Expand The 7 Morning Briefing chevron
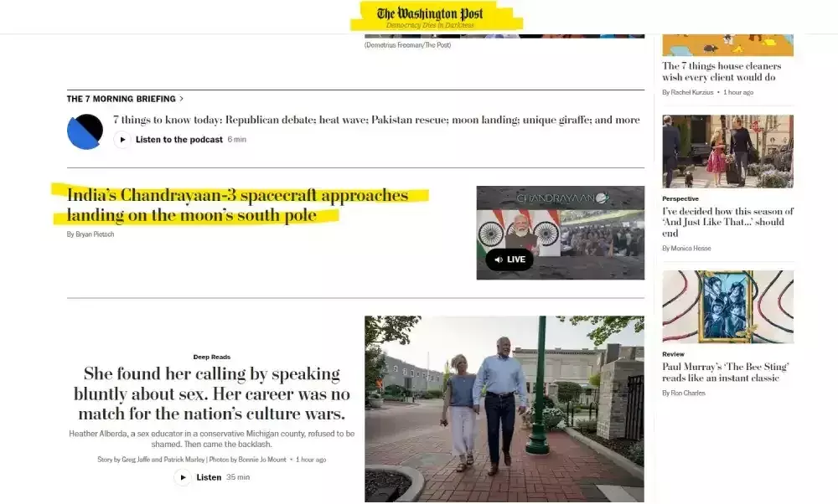The height and width of the screenshot is (504, 838). click(182, 99)
